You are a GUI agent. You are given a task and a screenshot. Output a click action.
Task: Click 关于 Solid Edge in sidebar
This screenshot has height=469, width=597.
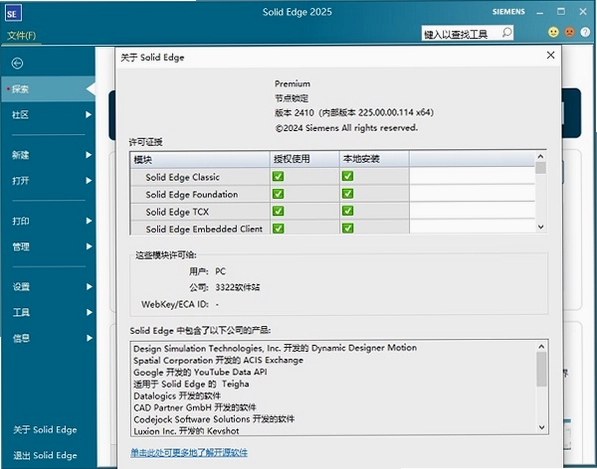tap(45, 430)
